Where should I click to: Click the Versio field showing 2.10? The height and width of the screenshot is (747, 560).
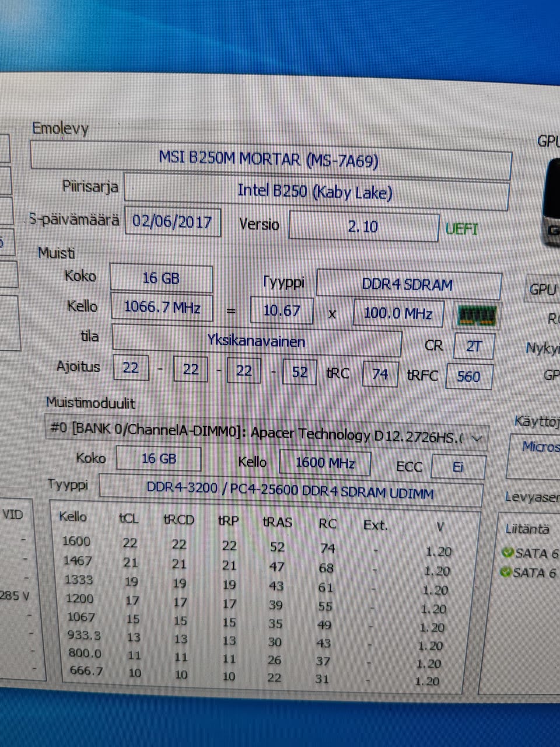363,226
